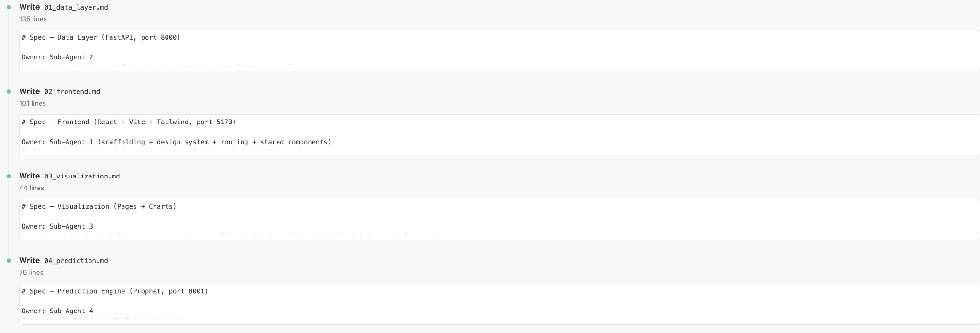Screen dimensions: 980x333
Task: Click the green status dot beside 04_prediction.md
Action: (x=9, y=261)
